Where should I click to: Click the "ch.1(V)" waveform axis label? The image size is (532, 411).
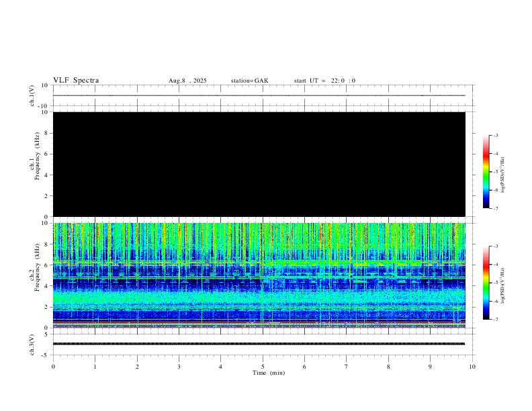tap(32, 95)
